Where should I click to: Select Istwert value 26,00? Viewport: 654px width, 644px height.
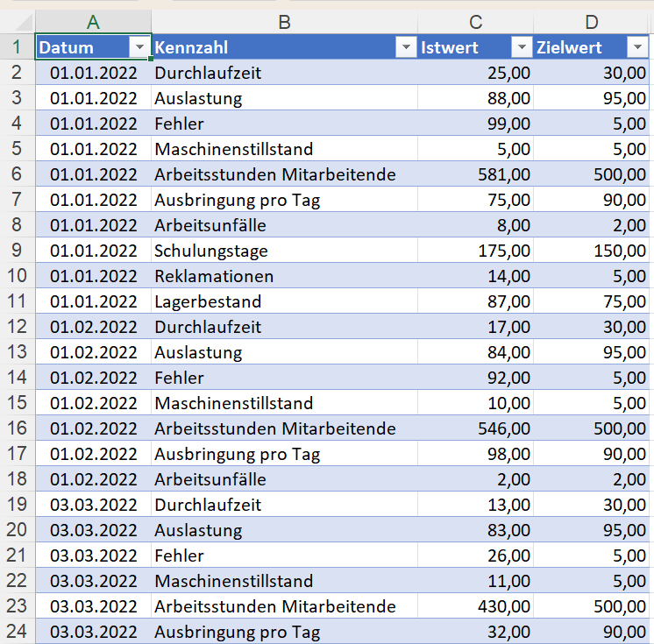[475, 556]
